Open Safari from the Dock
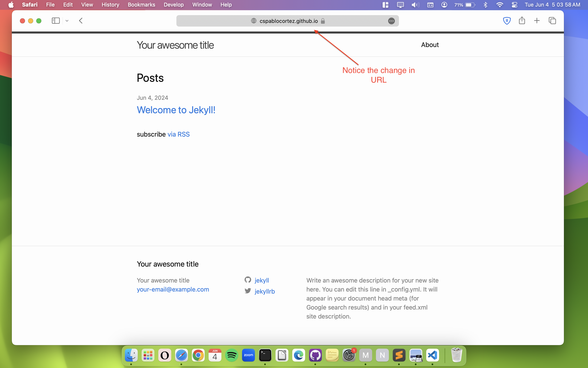Screen dimensions: 588x368 coord(182,355)
